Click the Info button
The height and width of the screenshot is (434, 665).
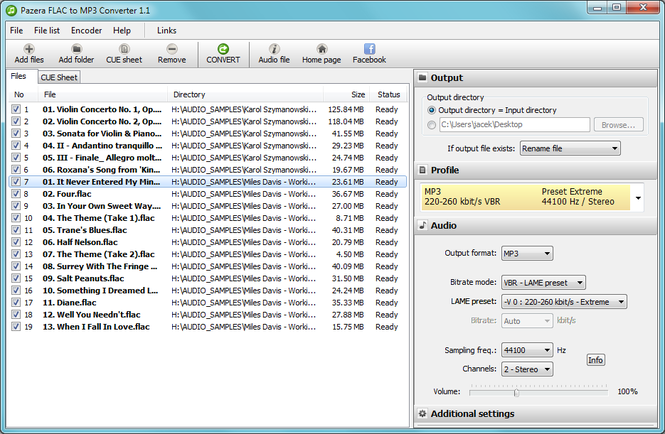(x=595, y=360)
